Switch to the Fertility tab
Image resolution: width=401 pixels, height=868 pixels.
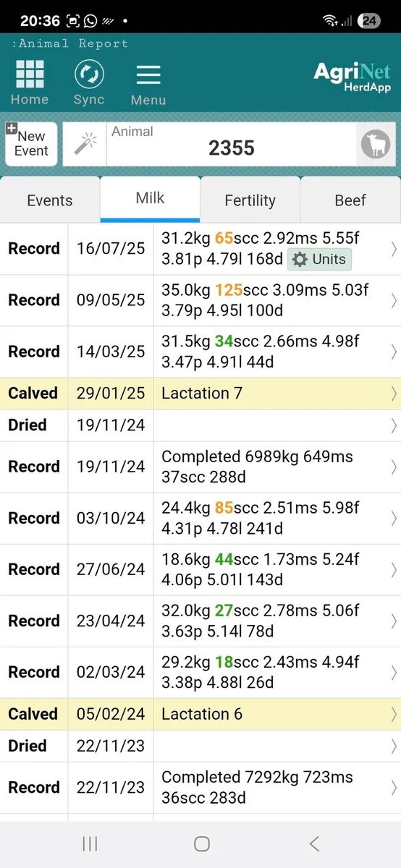[250, 200]
